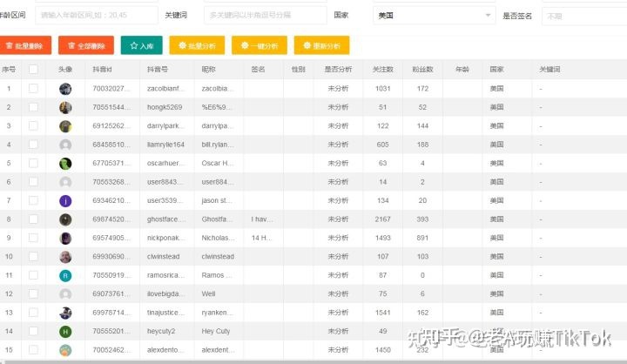This screenshot has width=627, height=364.
Task: Open default avatar of liamrylie164
Action: (x=65, y=145)
